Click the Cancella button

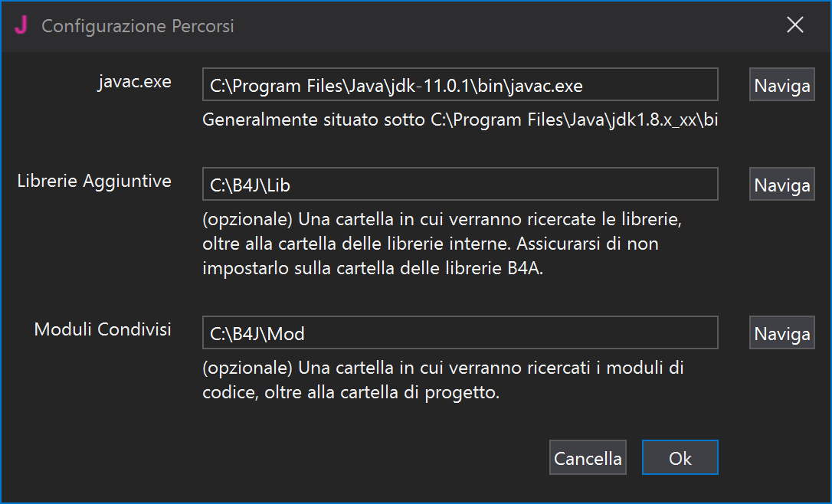(x=588, y=457)
